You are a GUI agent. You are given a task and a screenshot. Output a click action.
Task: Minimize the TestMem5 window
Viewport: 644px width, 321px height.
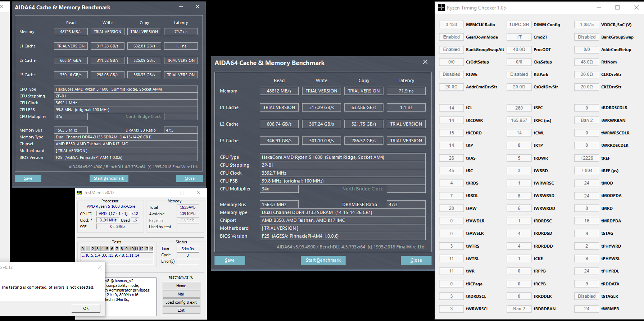tap(166, 193)
